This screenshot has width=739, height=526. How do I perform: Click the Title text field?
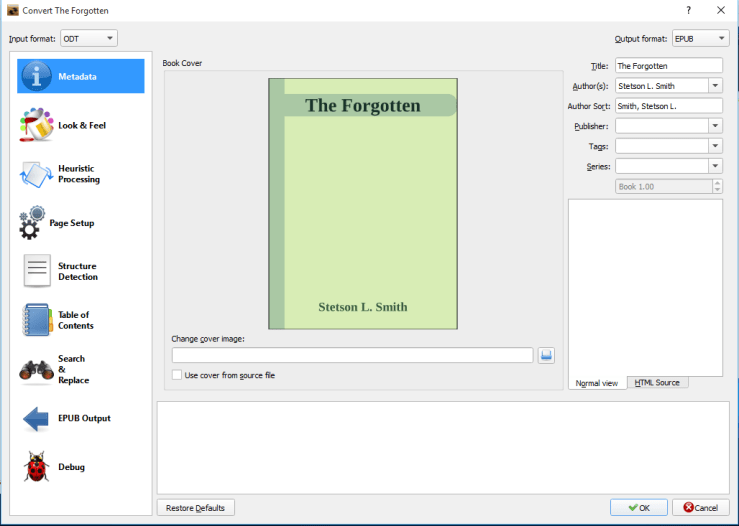pyautogui.click(x=668, y=65)
